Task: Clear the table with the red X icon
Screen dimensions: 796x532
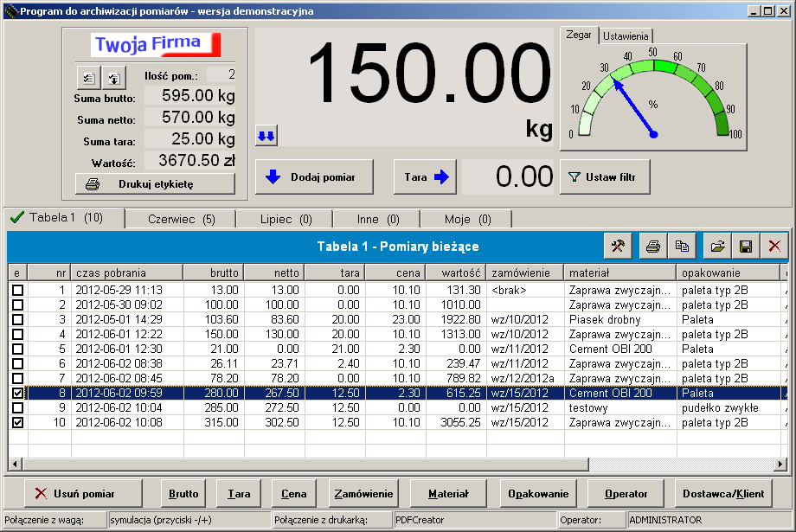Action: (774, 247)
